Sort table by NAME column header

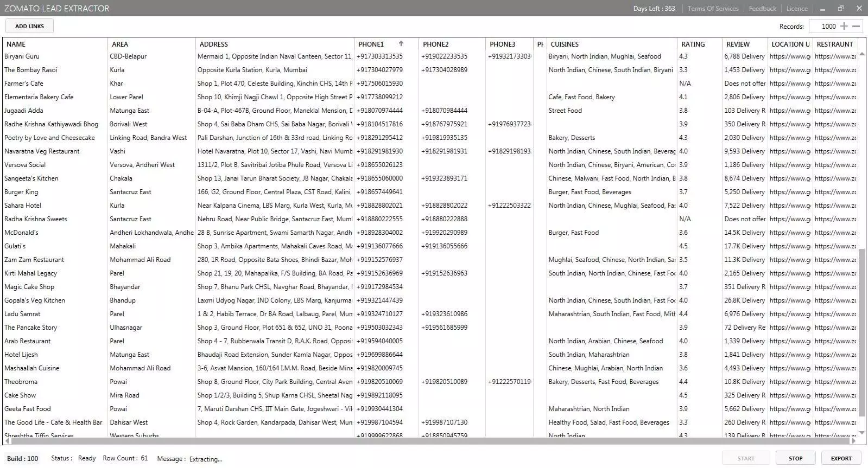(16, 44)
